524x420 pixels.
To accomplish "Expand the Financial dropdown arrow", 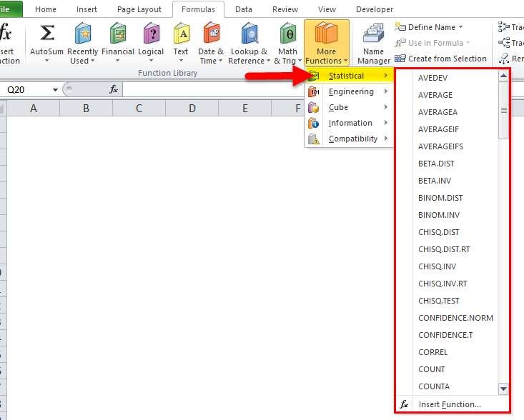I will coord(118,61).
